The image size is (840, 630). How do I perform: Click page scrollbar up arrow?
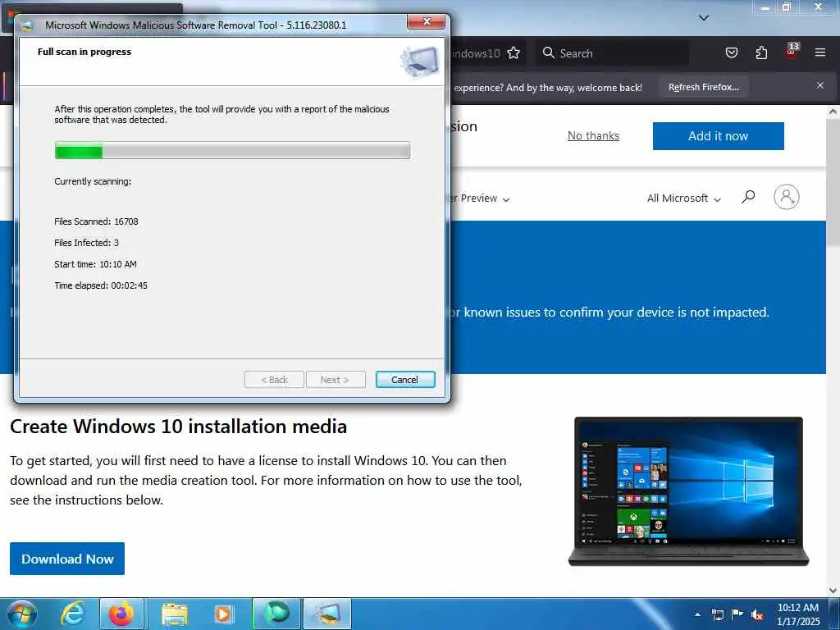coord(833,112)
